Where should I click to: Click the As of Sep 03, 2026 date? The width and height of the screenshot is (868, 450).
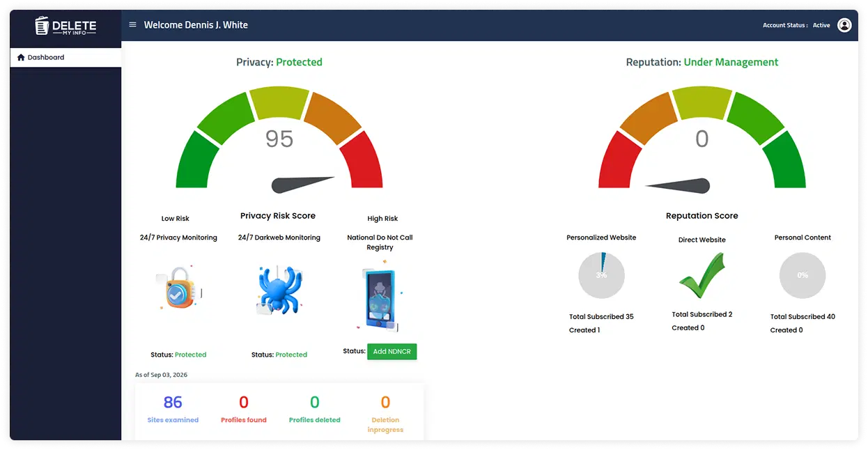coord(161,375)
